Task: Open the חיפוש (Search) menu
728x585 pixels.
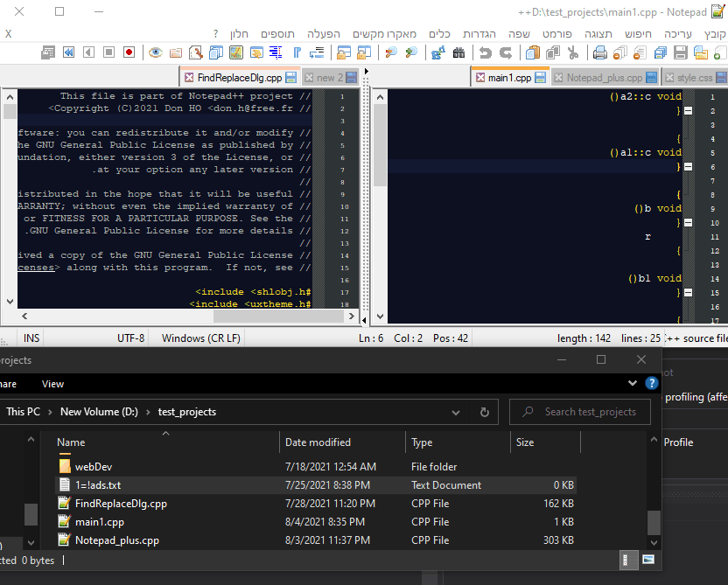Action: [x=638, y=34]
